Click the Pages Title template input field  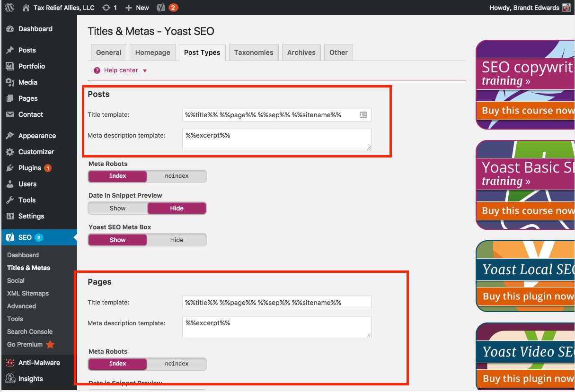(x=277, y=303)
